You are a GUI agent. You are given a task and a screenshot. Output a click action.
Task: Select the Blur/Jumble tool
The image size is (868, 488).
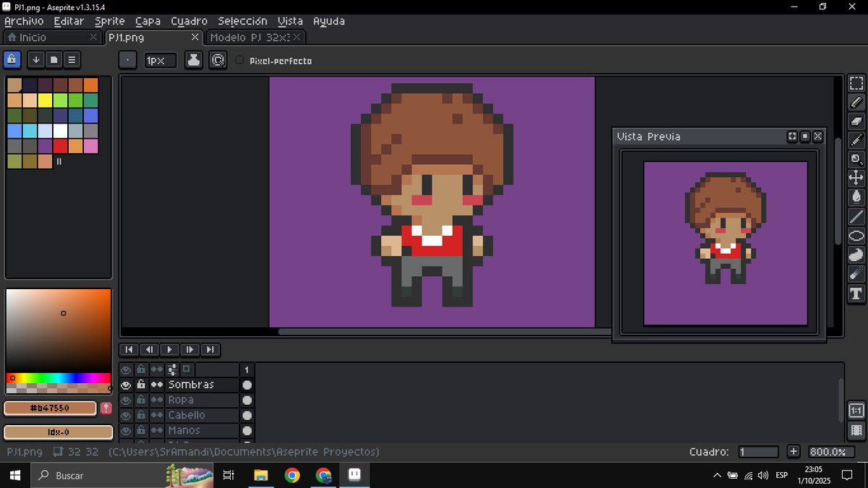point(856,274)
